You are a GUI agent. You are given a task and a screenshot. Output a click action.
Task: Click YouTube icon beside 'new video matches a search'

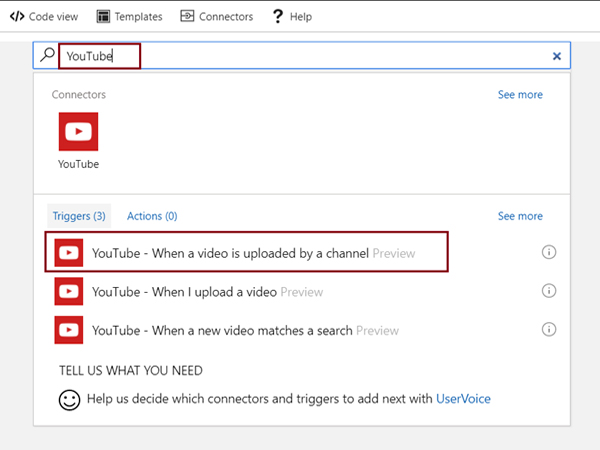[x=69, y=330]
